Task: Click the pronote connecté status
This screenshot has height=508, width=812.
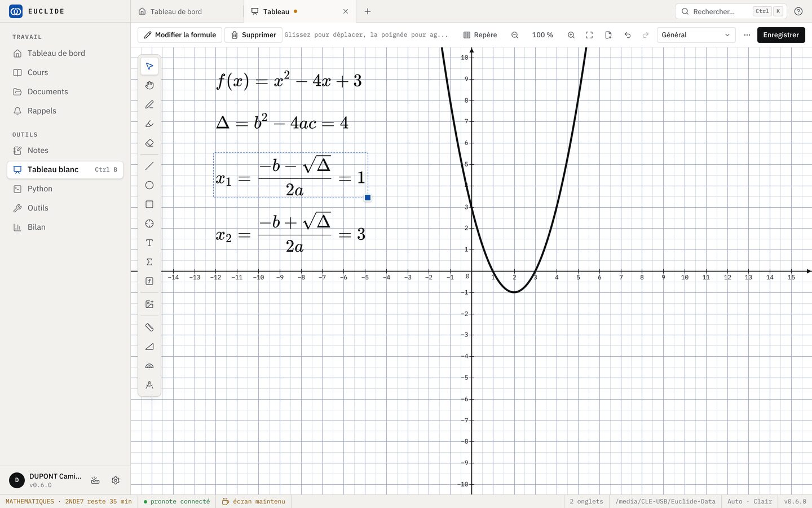Action: (x=176, y=501)
